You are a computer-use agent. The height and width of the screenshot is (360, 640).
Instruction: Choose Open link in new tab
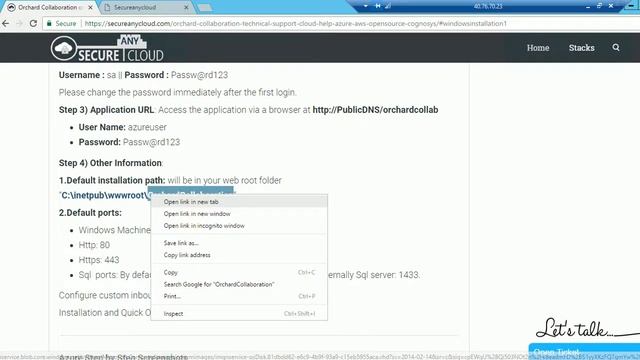[x=239, y=202]
